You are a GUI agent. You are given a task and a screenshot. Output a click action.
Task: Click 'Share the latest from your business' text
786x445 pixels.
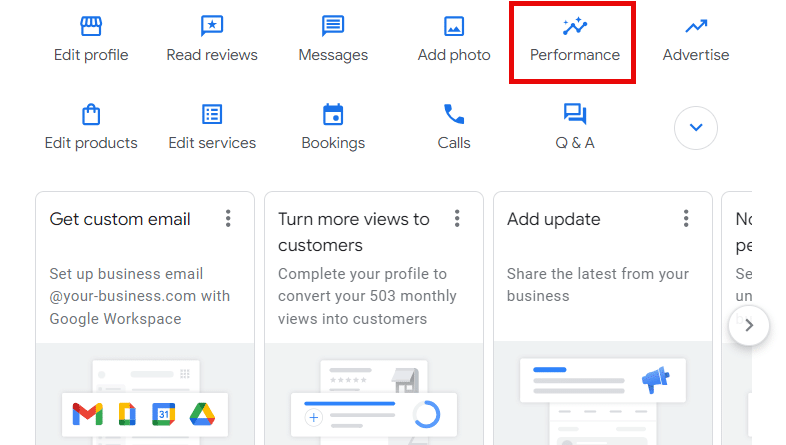pyautogui.click(x=598, y=285)
